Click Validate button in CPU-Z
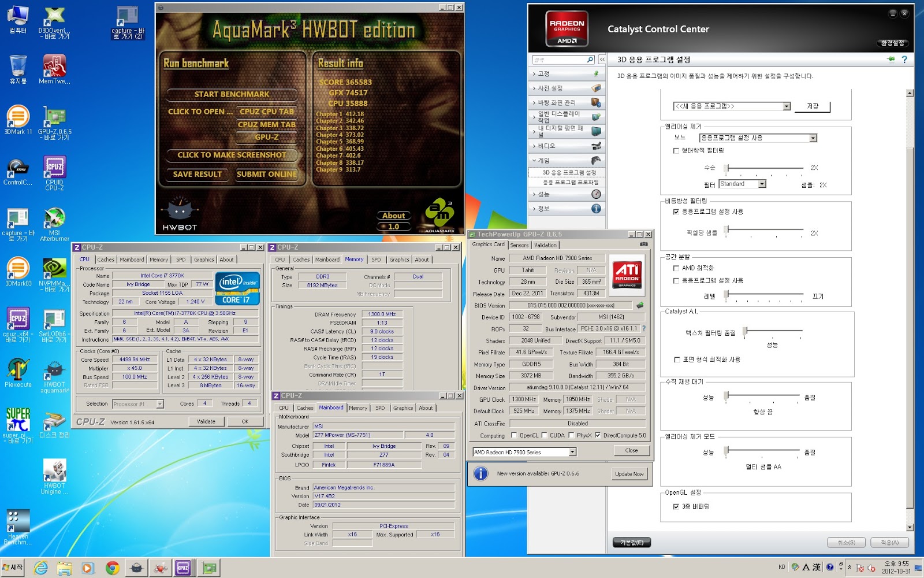The height and width of the screenshot is (578, 924). 206,421
